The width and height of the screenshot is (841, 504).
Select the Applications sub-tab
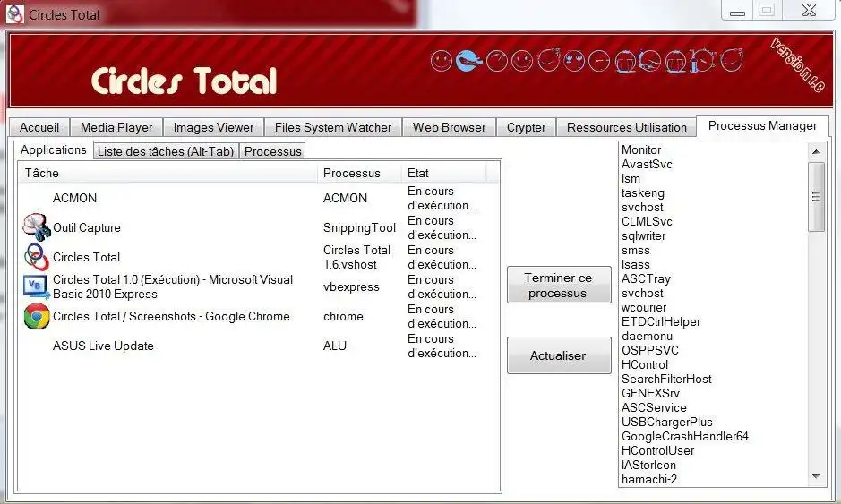(53, 150)
